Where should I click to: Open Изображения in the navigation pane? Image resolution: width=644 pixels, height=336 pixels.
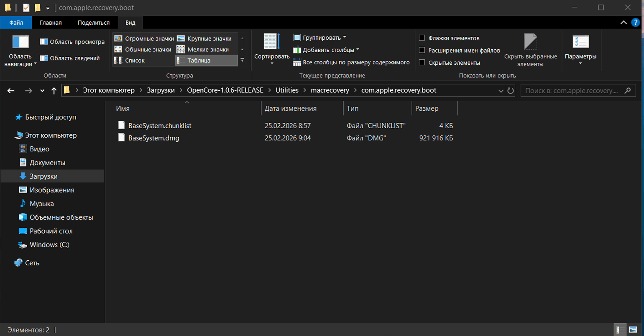coord(52,190)
